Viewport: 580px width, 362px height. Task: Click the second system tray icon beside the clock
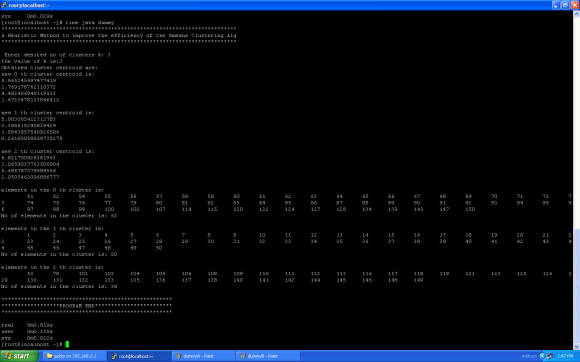point(549,356)
